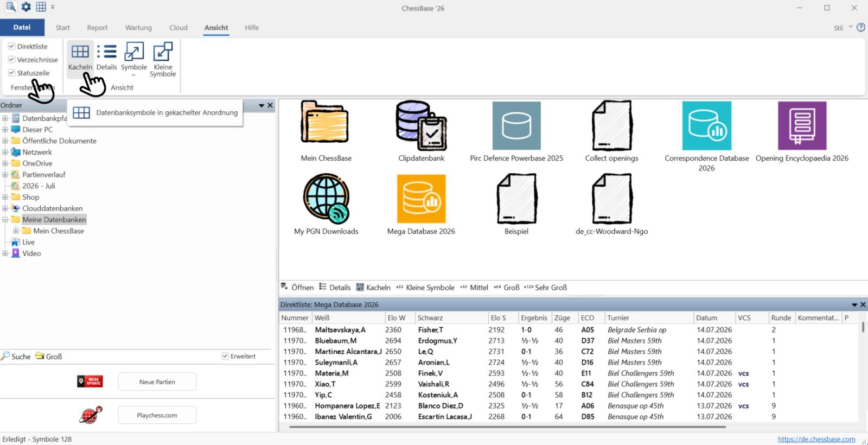Select the Shop tree item
The height and width of the screenshot is (445, 868).
(31, 197)
